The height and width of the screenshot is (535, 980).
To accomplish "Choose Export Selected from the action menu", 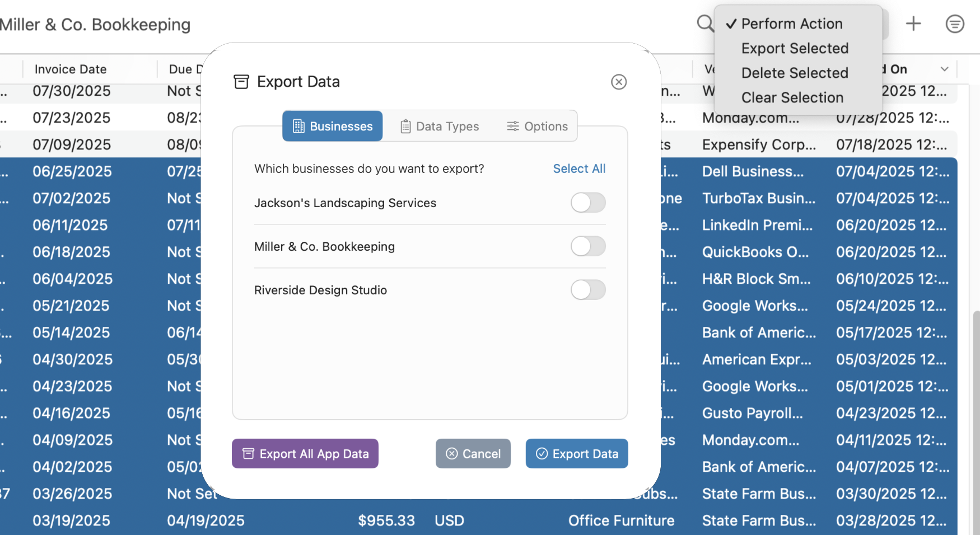I will [795, 48].
